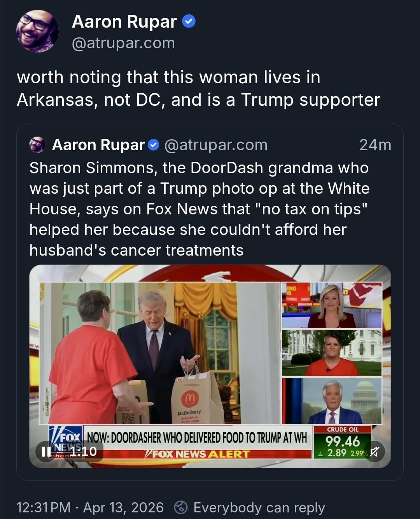The width and height of the screenshot is (420, 519).
Task: Open Aaron Rupar's profile avatar
Action: tap(37, 31)
